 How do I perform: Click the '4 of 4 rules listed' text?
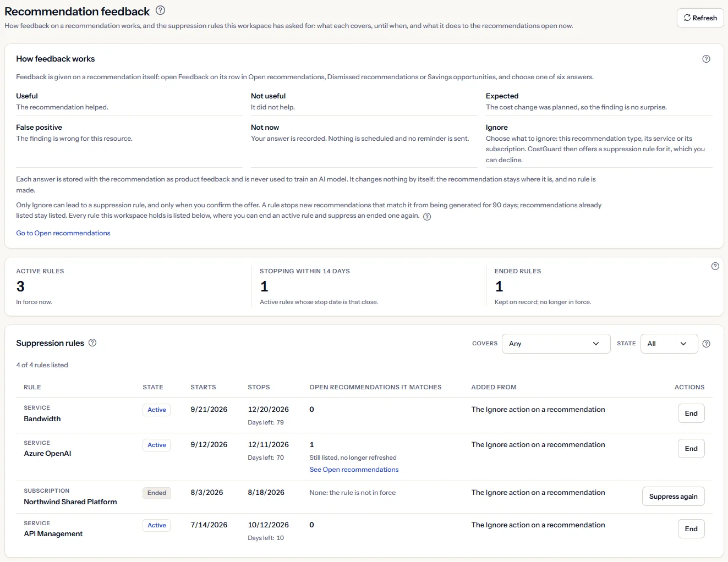[x=42, y=365]
